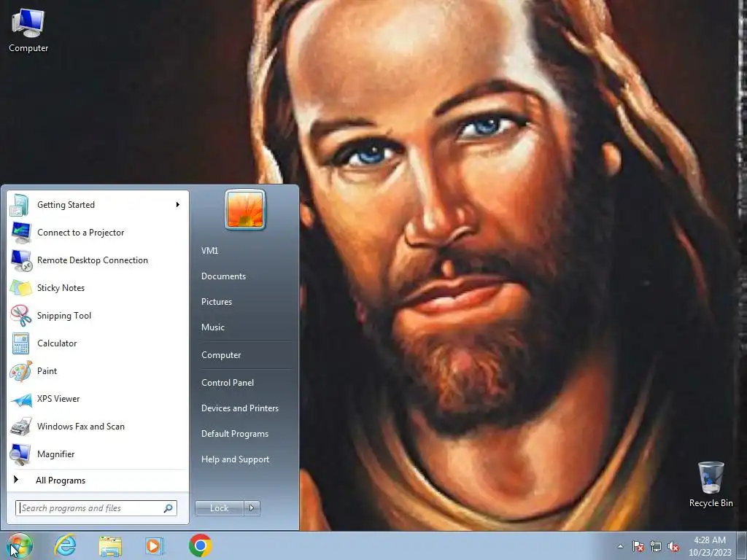Launch the Magnifier icon
This screenshot has width=747, height=560.
point(20,454)
